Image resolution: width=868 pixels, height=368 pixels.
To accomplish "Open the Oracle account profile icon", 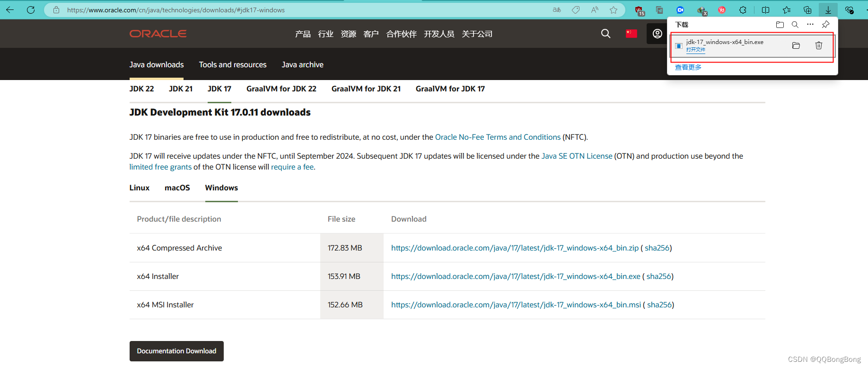I will point(658,34).
